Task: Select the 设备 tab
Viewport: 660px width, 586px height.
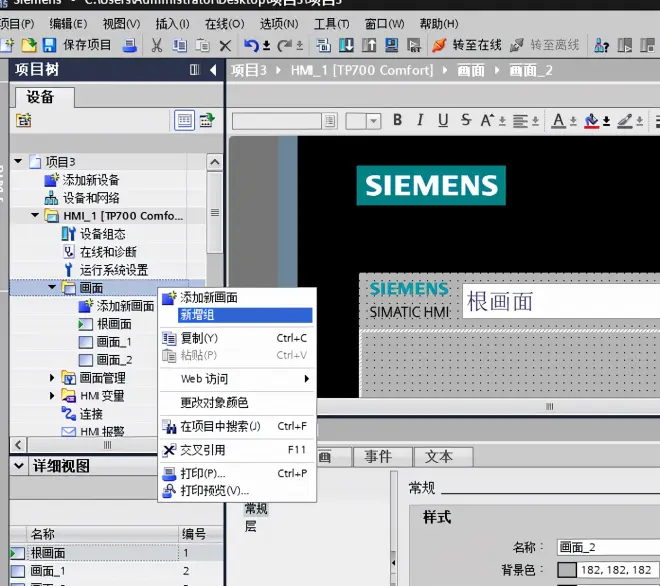Action: pos(45,97)
